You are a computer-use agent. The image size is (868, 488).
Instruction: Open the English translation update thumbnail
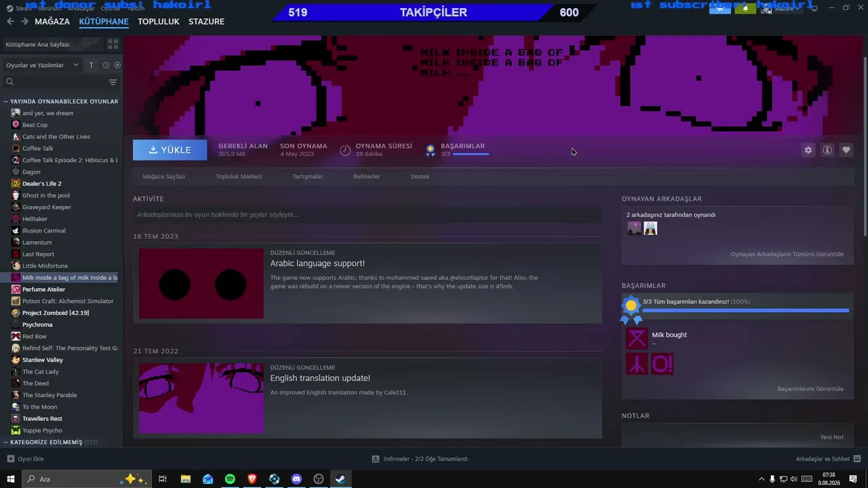click(201, 399)
